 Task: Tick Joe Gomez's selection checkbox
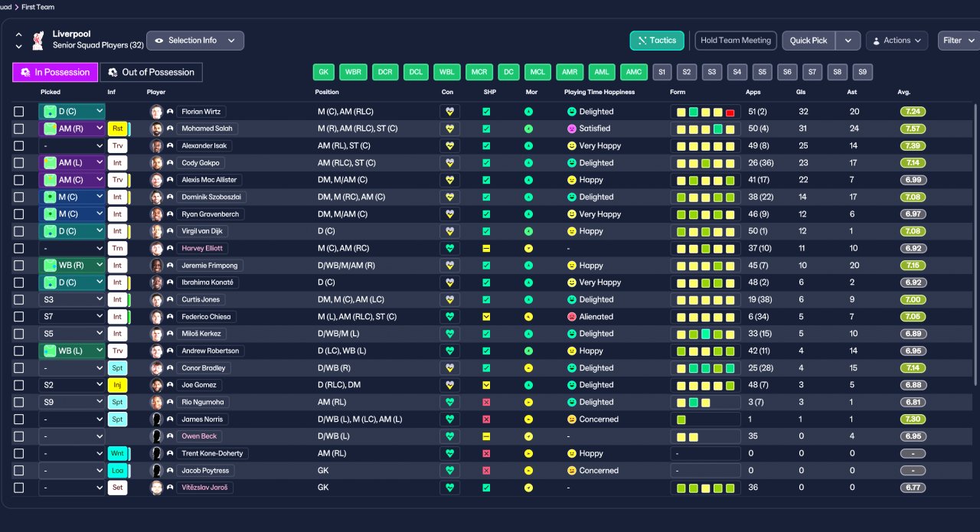coord(19,385)
